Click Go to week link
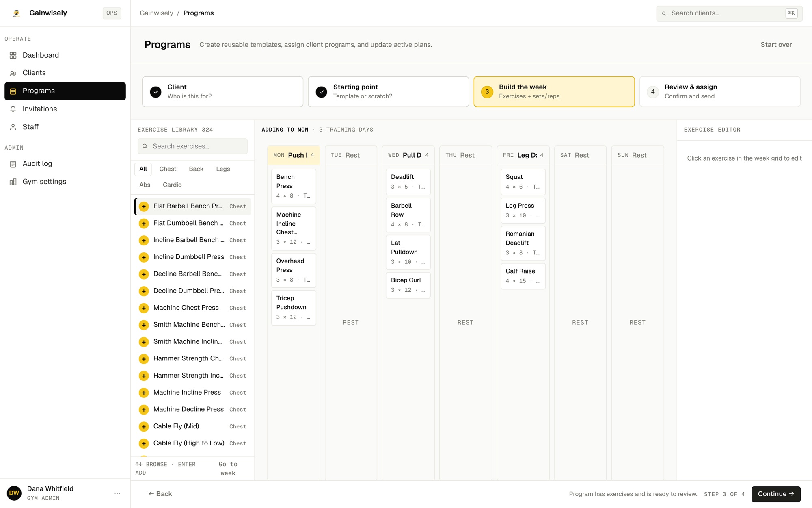The height and width of the screenshot is (508, 812). 228,469
